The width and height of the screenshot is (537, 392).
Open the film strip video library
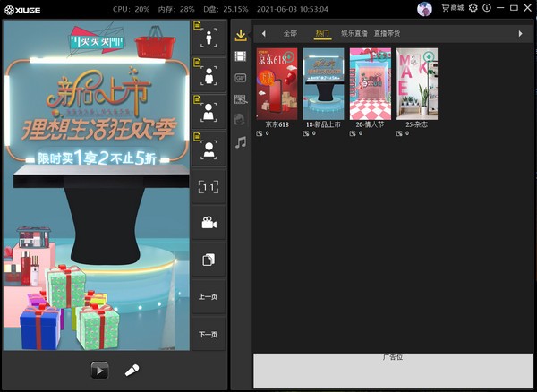click(240, 56)
